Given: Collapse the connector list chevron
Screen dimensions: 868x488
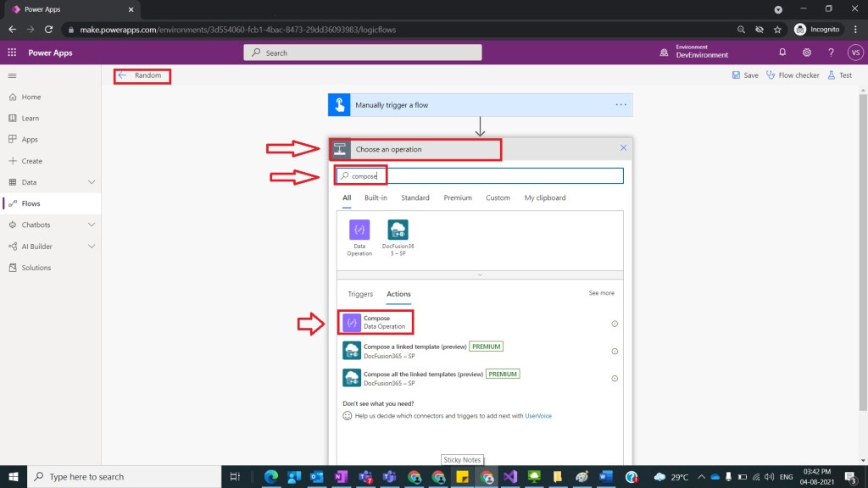Looking at the screenshot, I should [480, 274].
